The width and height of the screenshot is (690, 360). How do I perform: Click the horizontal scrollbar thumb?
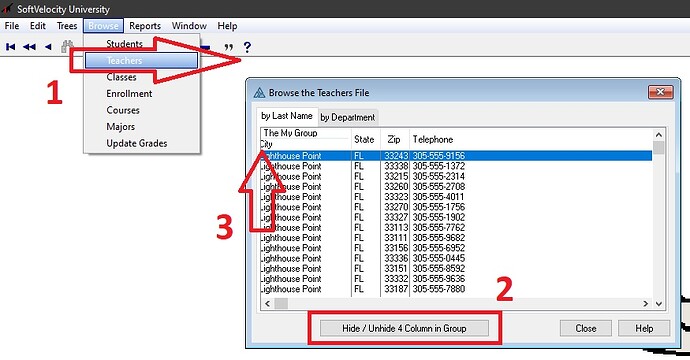click(281, 304)
